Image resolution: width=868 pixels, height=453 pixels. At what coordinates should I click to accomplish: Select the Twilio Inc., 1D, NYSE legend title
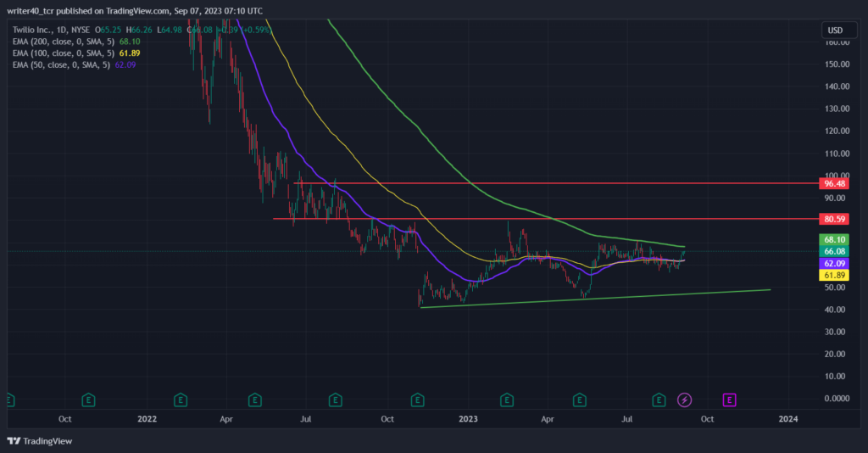tap(51, 30)
